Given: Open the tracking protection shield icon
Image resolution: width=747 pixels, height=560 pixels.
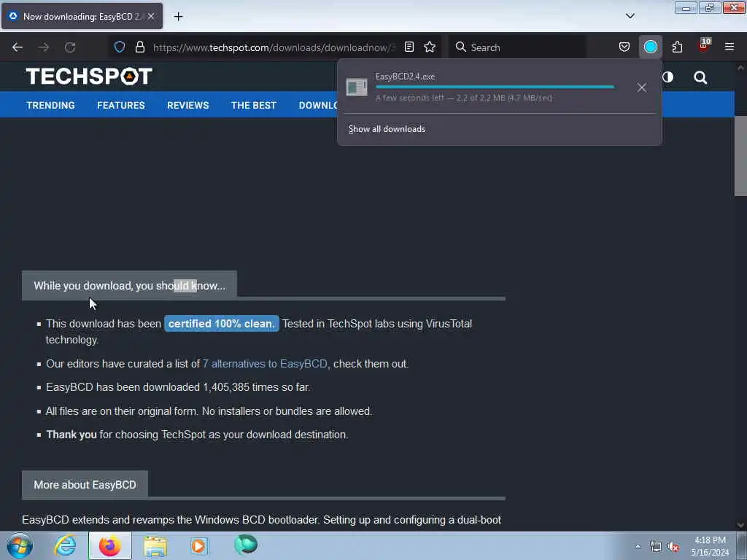Looking at the screenshot, I should click(x=120, y=47).
